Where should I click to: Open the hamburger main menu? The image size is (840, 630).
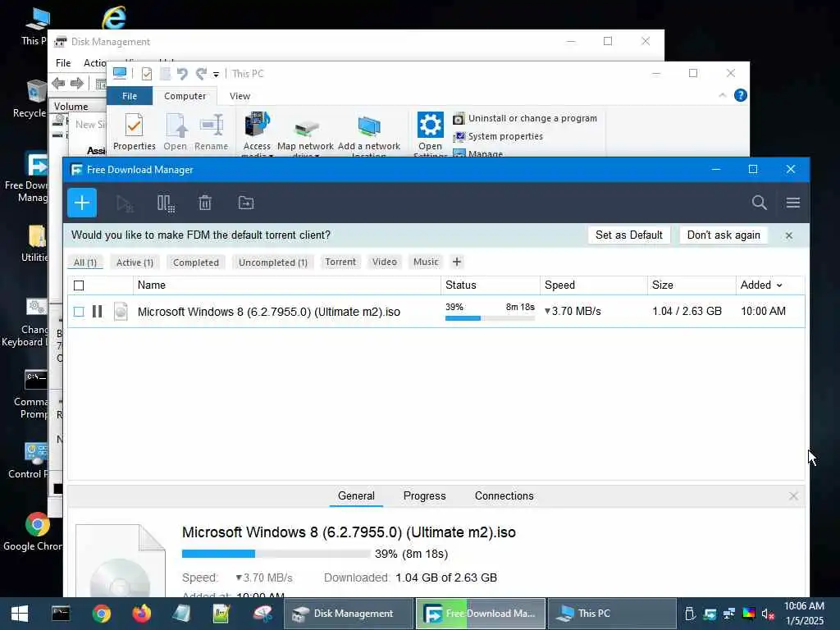tap(793, 203)
